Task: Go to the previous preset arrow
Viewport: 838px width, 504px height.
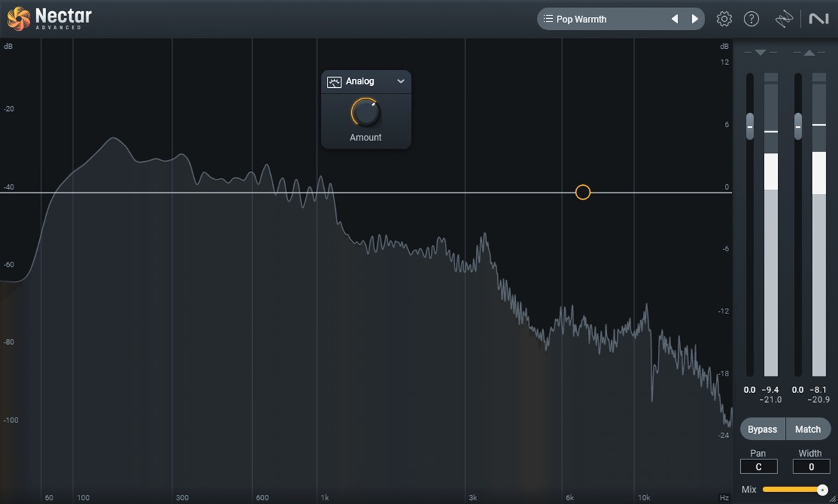Action: coord(675,19)
